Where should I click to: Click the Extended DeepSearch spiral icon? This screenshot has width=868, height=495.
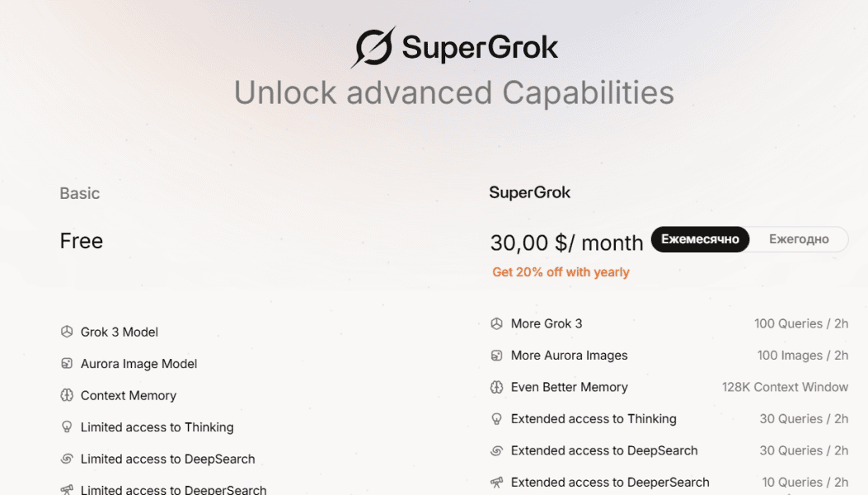point(497,450)
